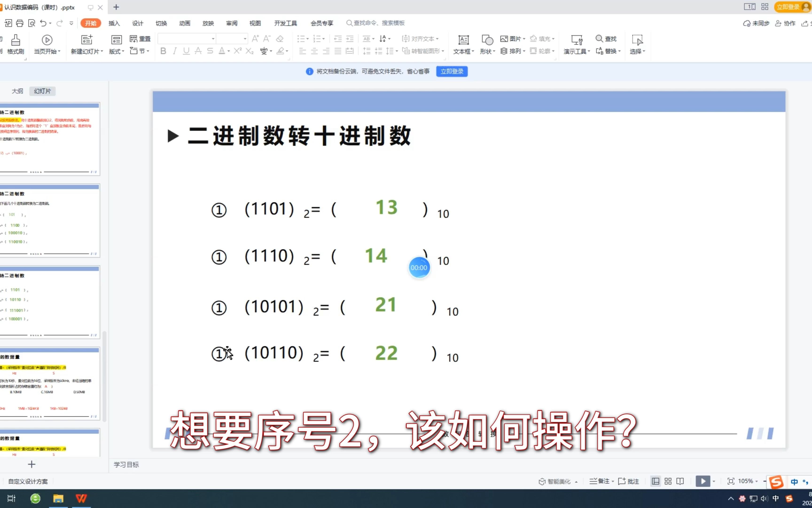Click the print preview icon
Viewport: 812px width, 508px height.
tap(31, 23)
